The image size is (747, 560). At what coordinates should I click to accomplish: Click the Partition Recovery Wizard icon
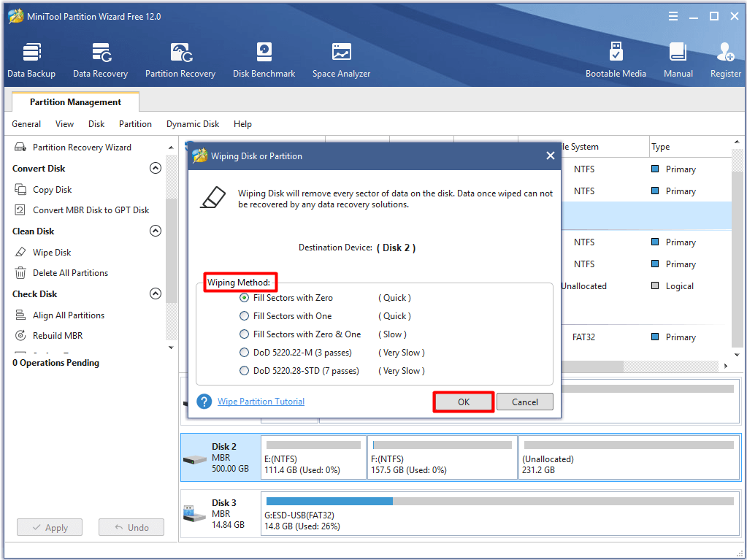click(20, 147)
